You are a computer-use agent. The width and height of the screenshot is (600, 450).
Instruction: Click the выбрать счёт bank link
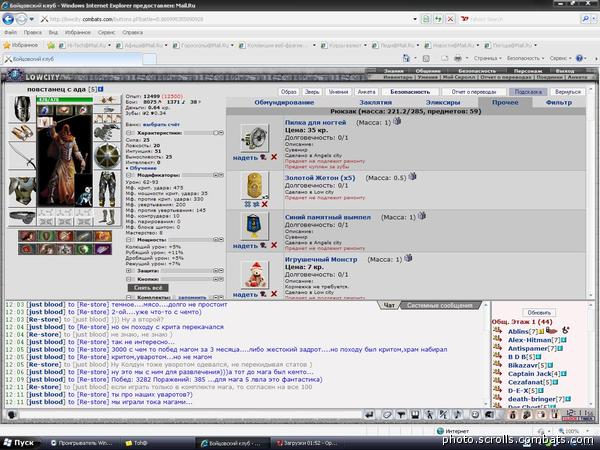(161, 124)
